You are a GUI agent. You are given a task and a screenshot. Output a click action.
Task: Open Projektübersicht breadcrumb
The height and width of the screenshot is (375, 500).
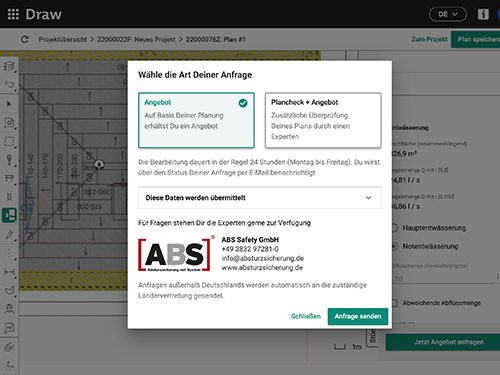(63, 39)
